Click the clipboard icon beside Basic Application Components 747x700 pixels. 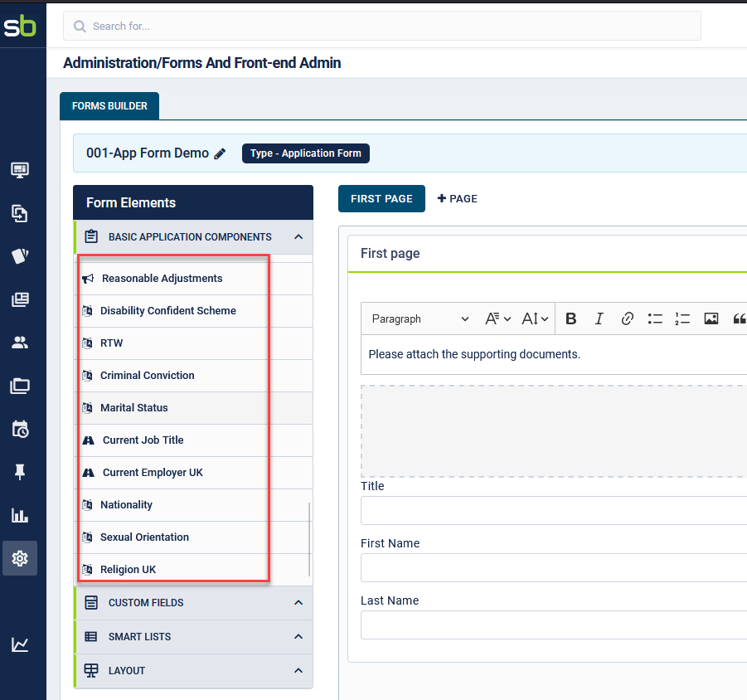click(91, 236)
